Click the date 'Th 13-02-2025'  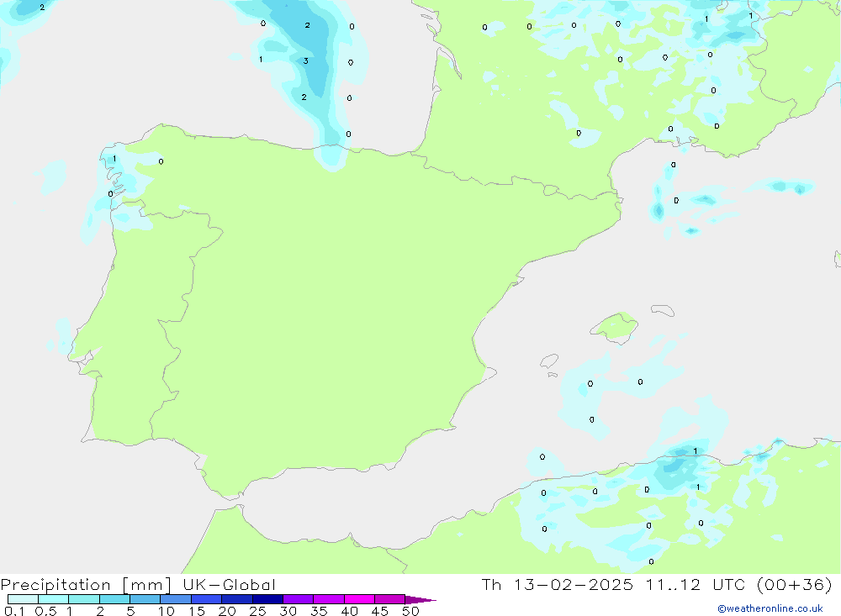click(x=558, y=584)
